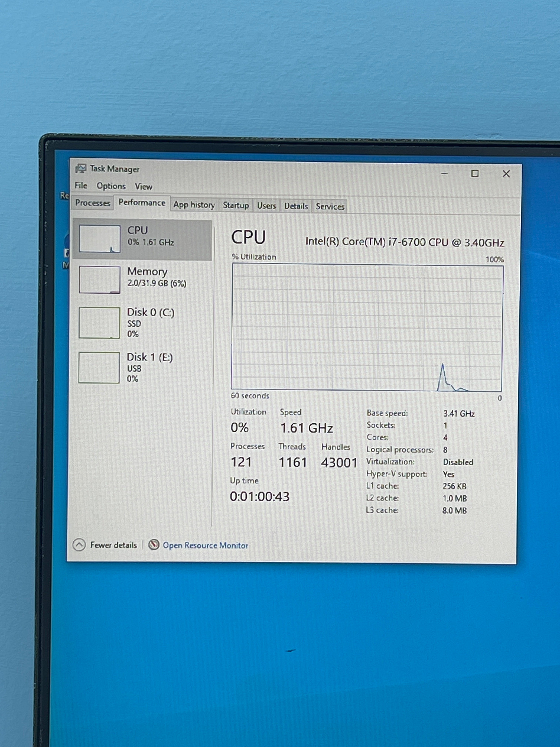This screenshot has height=747, width=560.
Task: Click the CPU utilization graph
Action: [x=367, y=328]
